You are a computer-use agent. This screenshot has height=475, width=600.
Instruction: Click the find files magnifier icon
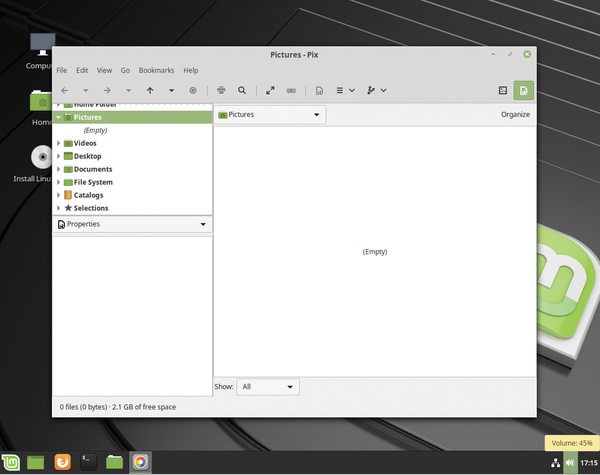tap(242, 90)
